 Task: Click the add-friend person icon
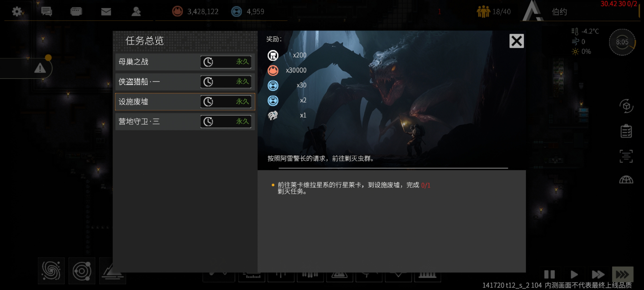click(136, 12)
